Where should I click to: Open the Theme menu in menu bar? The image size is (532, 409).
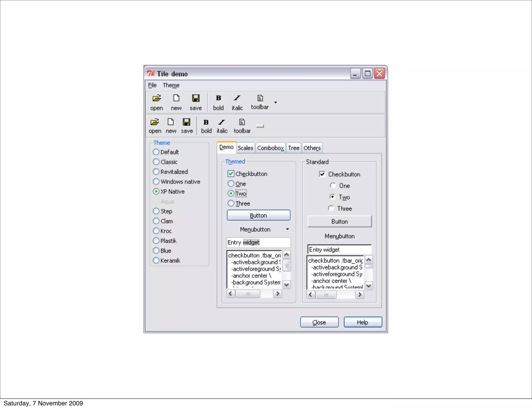click(x=171, y=85)
